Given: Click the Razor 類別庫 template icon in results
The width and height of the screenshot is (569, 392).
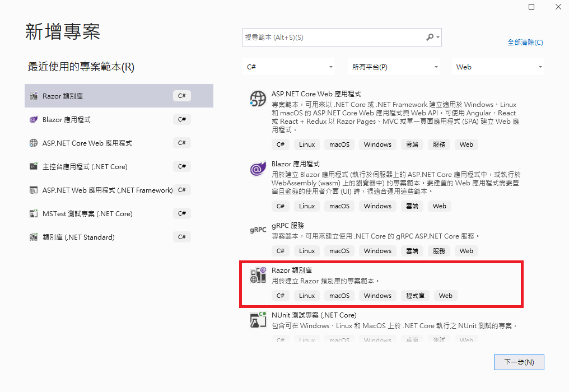Looking at the screenshot, I should point(258,275).
